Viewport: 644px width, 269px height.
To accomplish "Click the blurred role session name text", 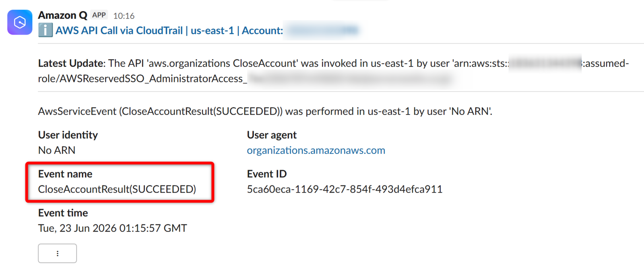I will coord(349,78).
